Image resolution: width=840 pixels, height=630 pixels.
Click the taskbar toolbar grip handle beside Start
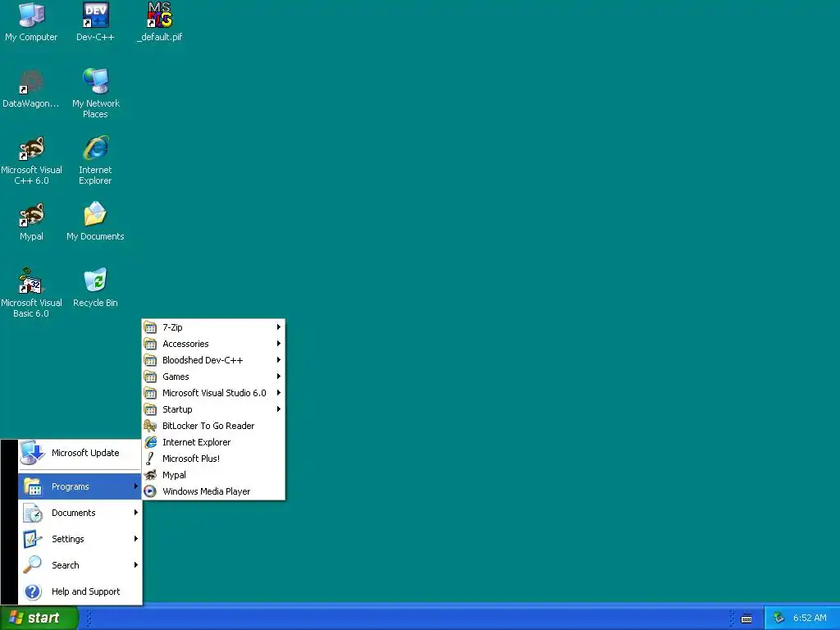click(89, 619)
